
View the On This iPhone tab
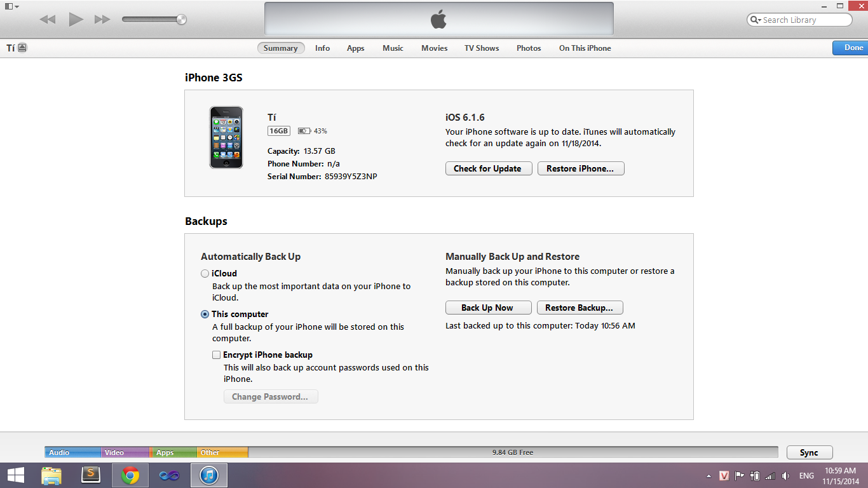[585, 48]
